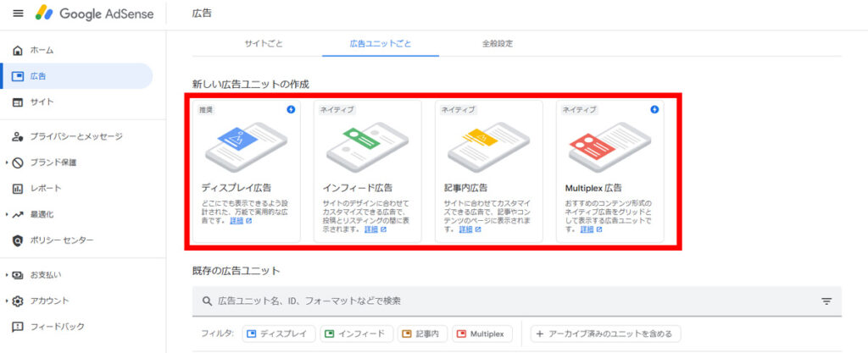Open レポート label in the sidebar menu
The width and height of the screenshot is (868, 353).
(46, 189)
